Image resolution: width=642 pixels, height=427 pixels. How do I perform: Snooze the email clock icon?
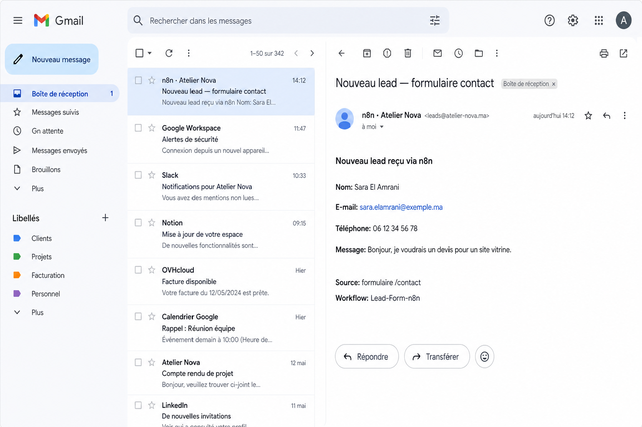pos(458,53)
